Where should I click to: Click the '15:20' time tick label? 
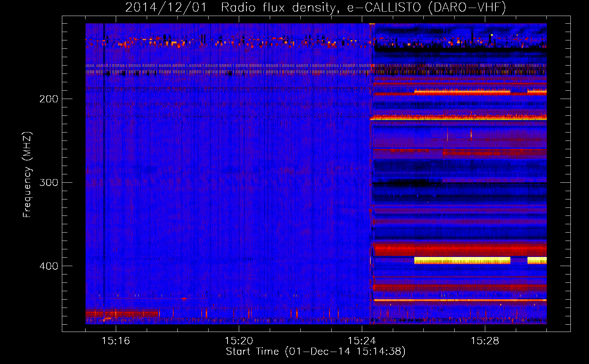point(239,341)
